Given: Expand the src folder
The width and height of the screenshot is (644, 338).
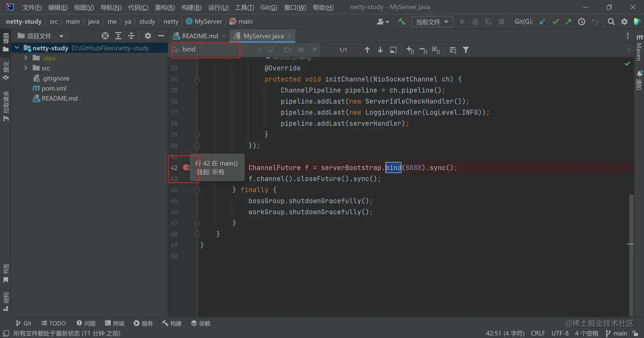Looking at the screenshot, I should coord(26,68).
